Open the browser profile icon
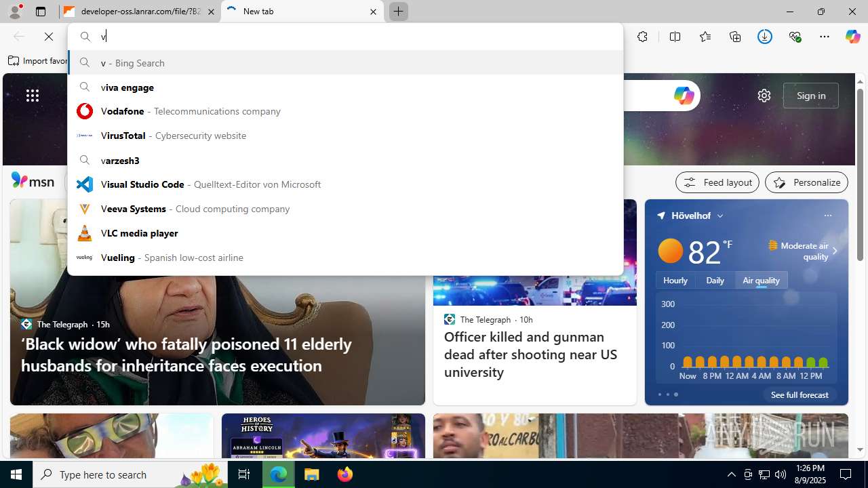868x488 pixels. pos(14,12)
